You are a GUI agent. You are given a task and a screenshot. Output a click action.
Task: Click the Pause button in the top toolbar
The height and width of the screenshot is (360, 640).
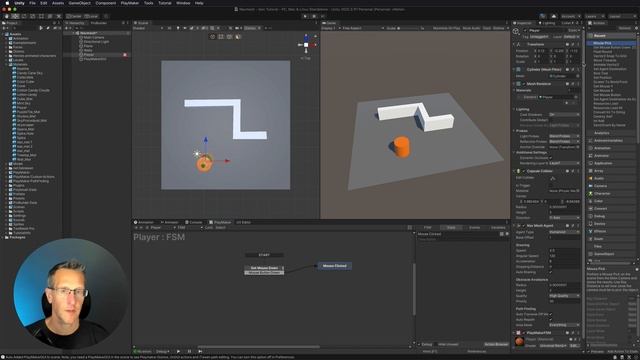[314, 16]
